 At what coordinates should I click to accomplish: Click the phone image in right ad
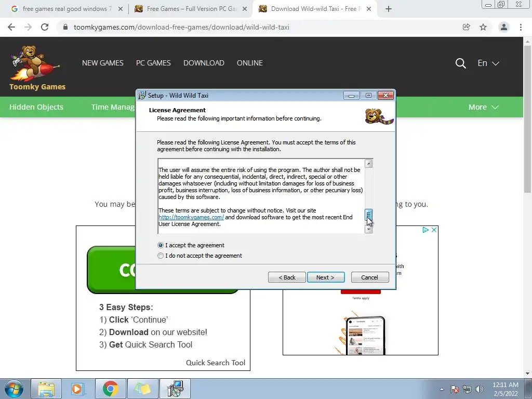[366, 336]
